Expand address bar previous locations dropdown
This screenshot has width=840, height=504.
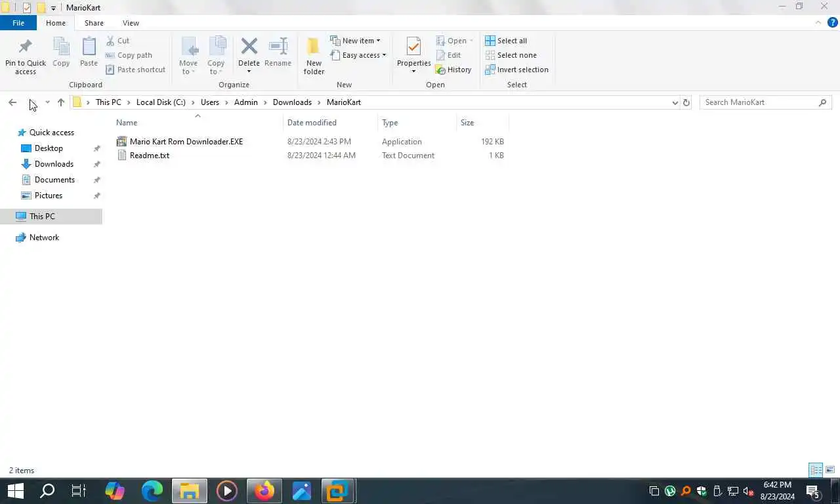675,102
